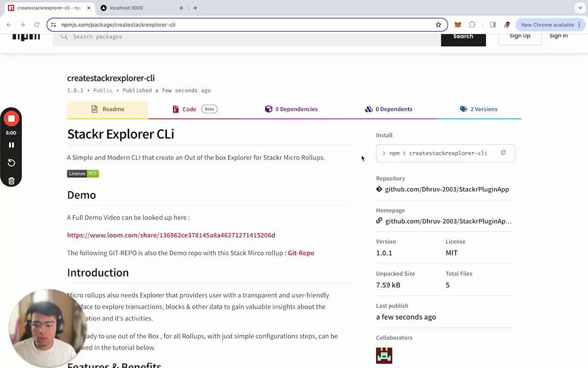Screen dimensions: 588x368
Task: Open the MetaMask fox extension
Action: click(x=458, y=25)
